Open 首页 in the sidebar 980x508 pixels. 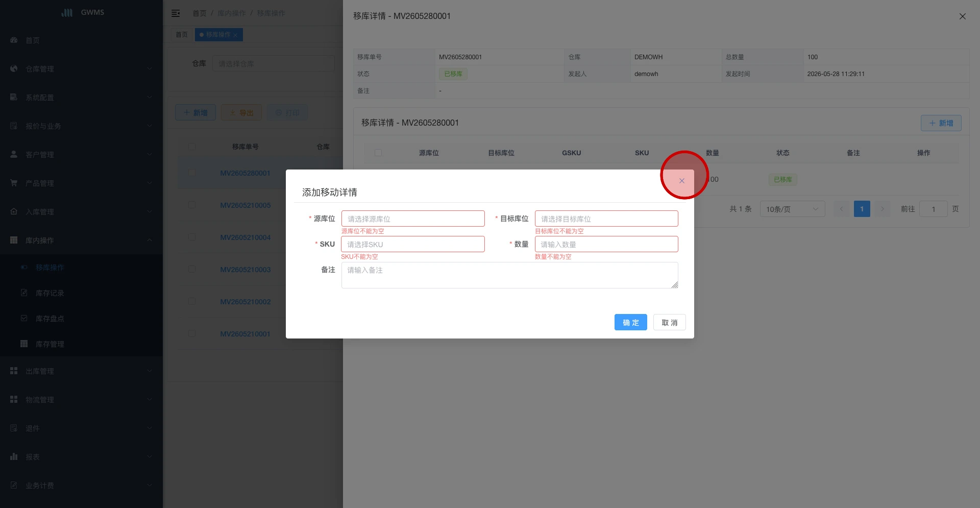82,40
